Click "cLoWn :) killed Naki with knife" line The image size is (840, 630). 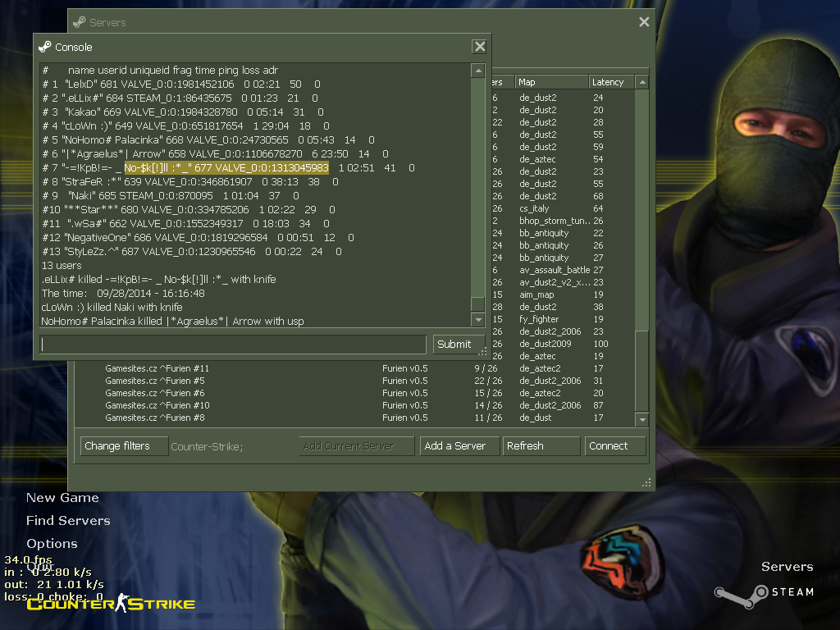pyautogui.click(x=112, y=307)
